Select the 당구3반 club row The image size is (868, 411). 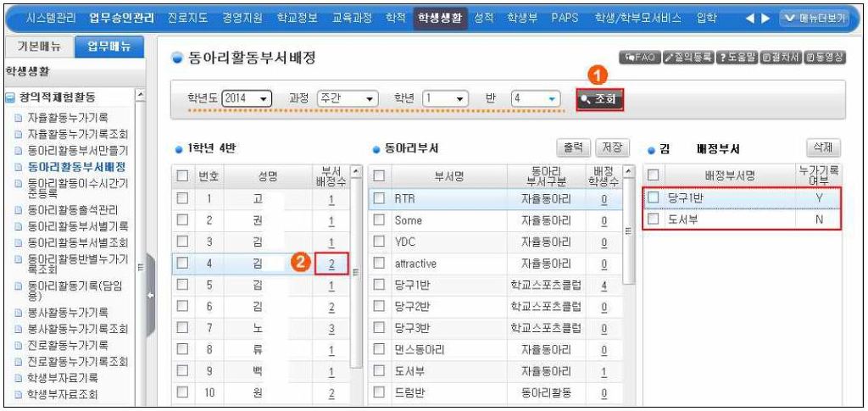[x=495, y=329]
